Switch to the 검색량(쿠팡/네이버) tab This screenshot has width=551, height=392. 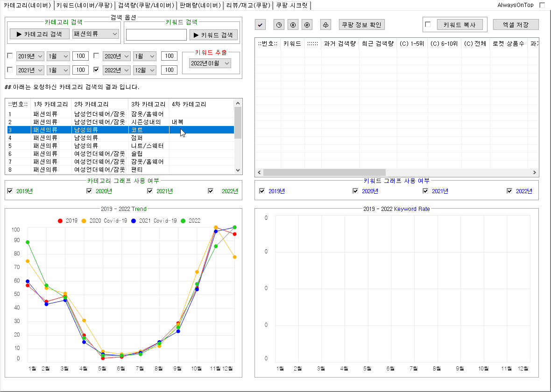click(x=146, y=5)
